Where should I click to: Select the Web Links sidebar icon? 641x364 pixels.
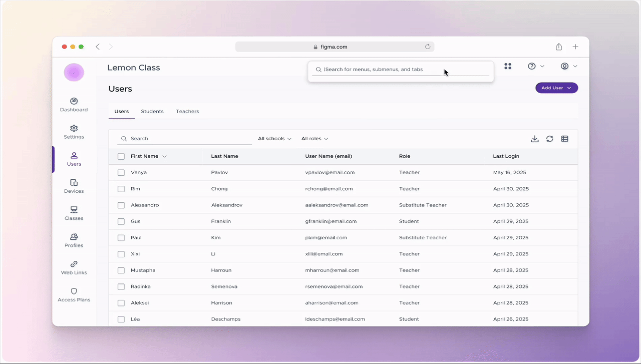point(74,265)
